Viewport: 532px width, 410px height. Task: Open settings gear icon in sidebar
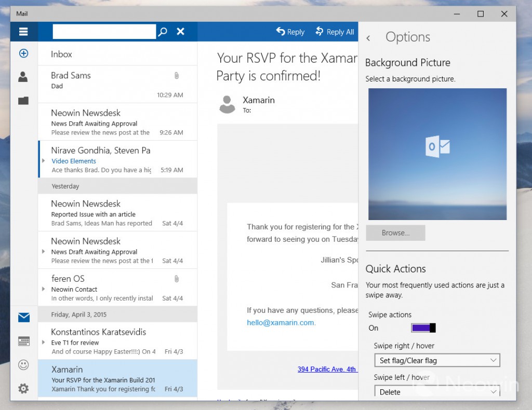coord(23,388)
